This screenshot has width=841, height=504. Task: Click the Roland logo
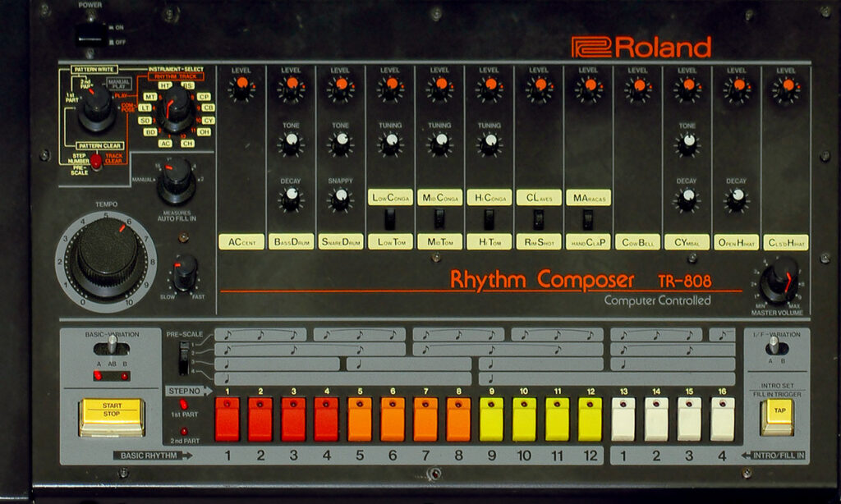641,47
